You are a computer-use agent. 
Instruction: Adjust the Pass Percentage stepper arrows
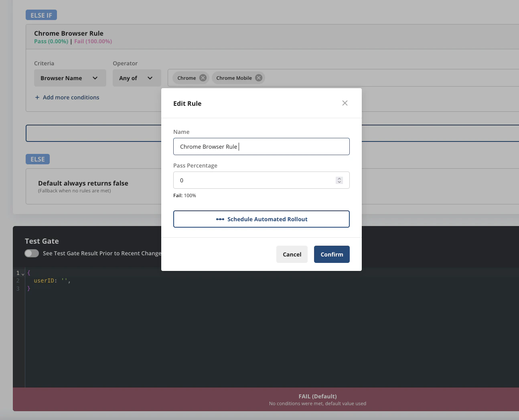coord(339,180)
